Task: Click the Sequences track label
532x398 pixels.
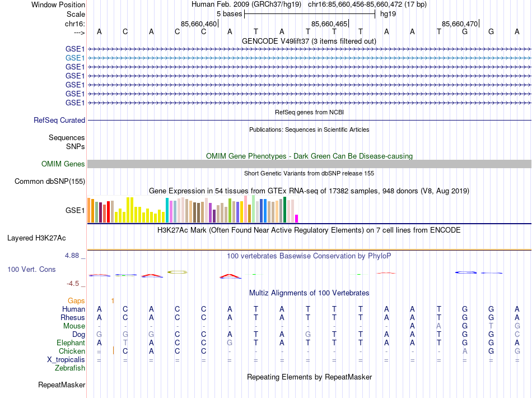Action: [x=67, y=137]
